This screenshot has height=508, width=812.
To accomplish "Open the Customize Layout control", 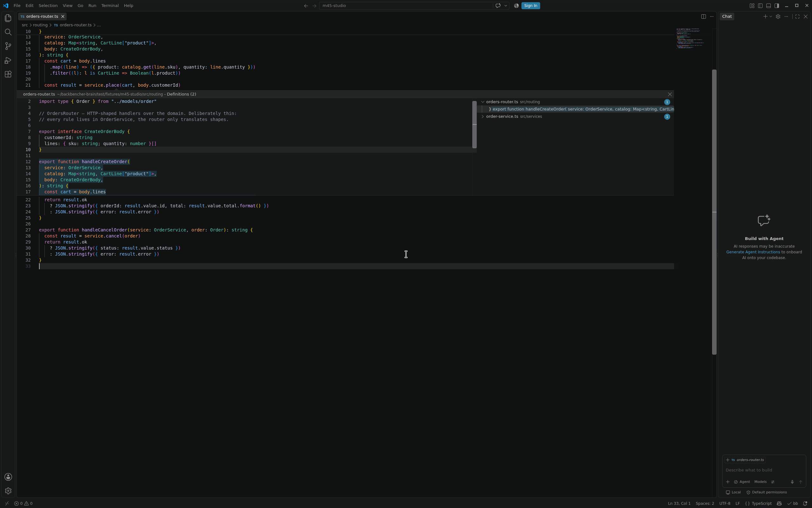I will click(x=752, y=6).
